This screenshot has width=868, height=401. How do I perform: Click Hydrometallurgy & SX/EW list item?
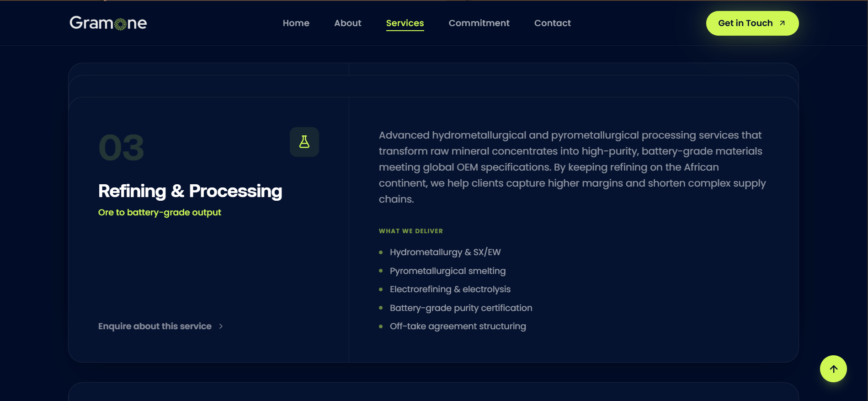445,252
